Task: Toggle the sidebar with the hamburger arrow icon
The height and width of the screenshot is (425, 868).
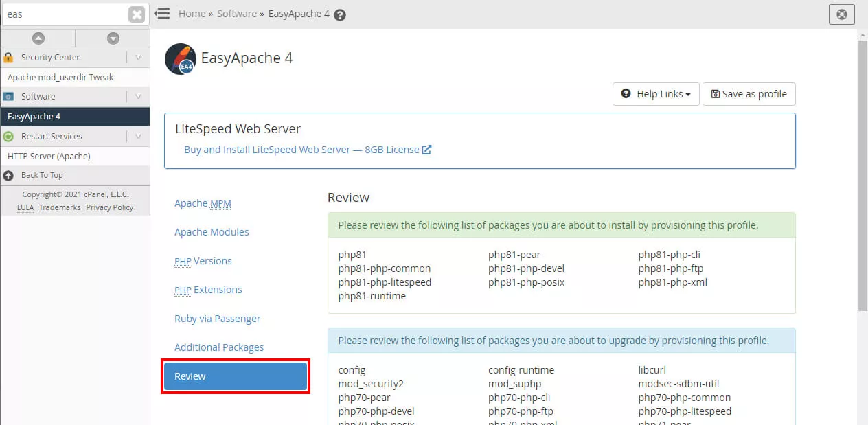Action: pos(161,14)
